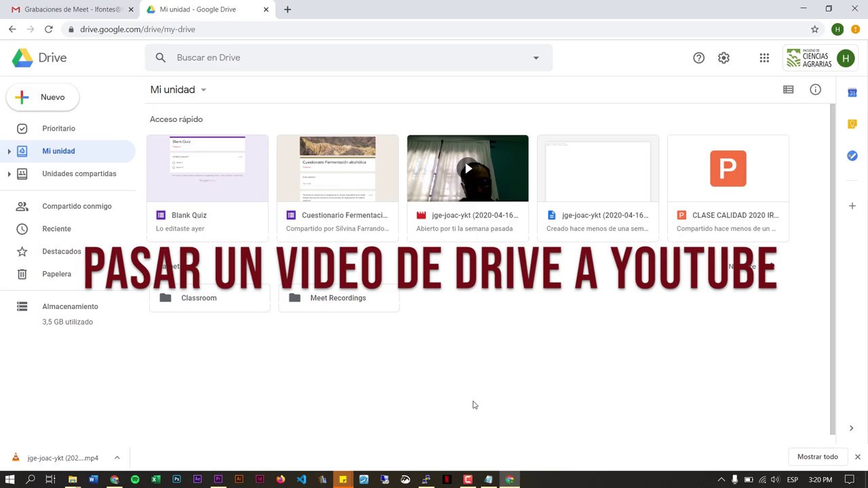868x488 pixels.
Task: Open the Destacados section
Action: tap(61, 251)
